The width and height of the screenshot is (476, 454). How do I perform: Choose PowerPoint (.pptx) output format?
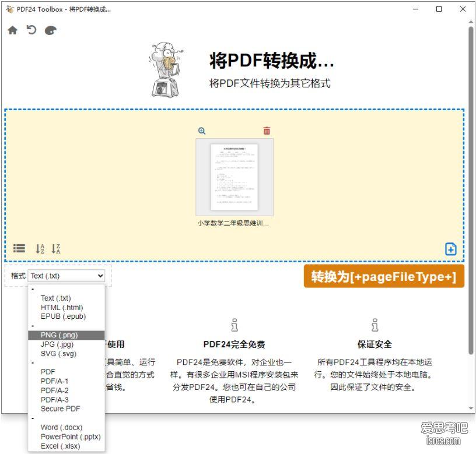point(66,437)
